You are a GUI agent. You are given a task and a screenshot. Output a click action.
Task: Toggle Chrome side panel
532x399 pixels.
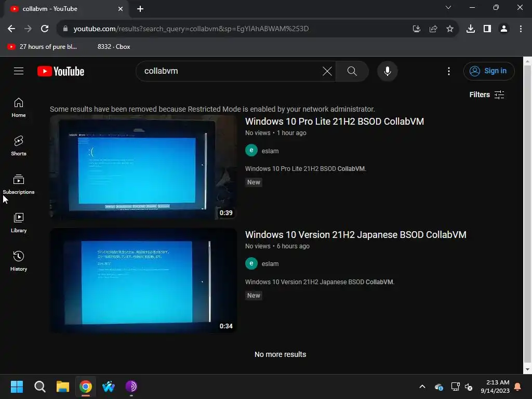click(487, 29)
